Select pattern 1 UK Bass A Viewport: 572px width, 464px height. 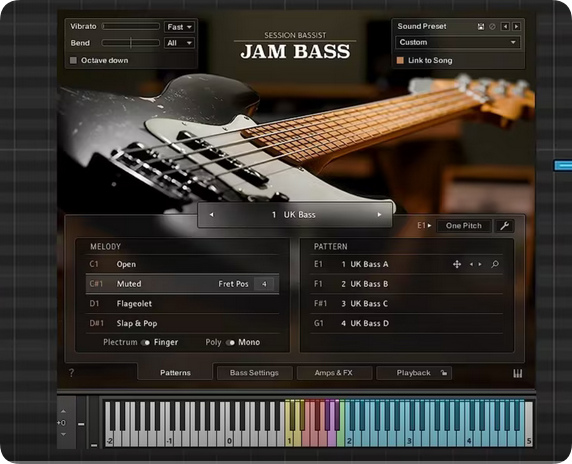[406, 264]
